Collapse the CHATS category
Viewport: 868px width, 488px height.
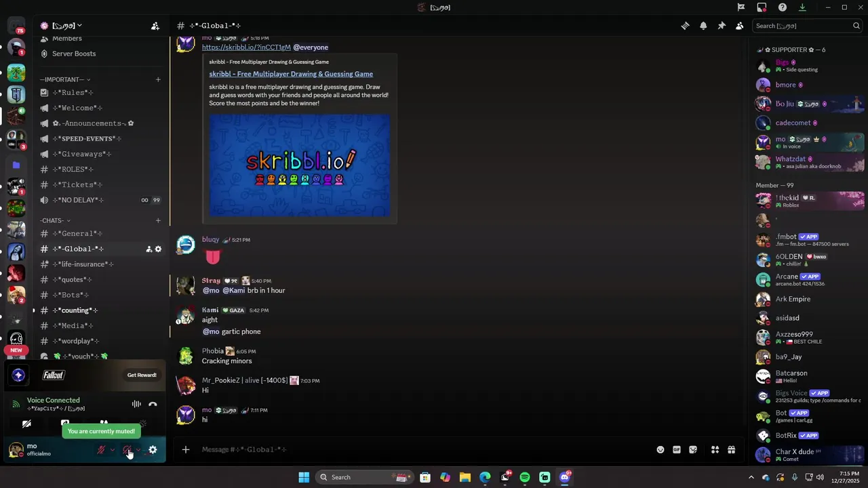coord(56,220)
